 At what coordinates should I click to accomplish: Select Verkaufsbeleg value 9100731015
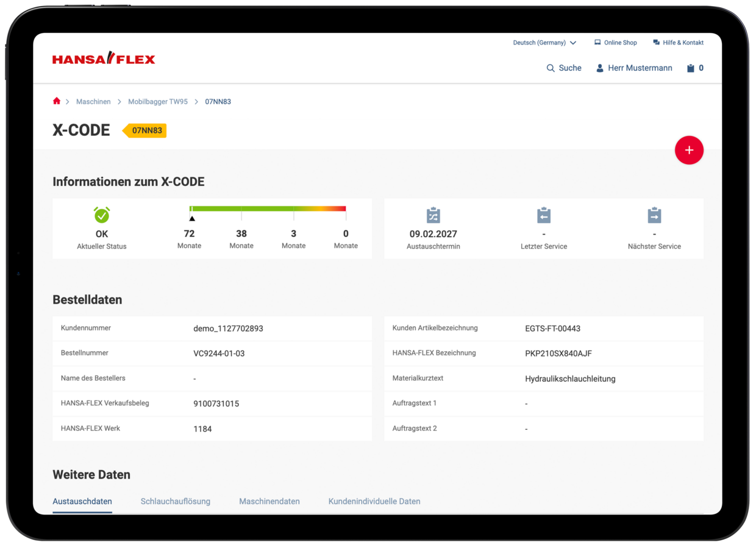coord(216,404)
